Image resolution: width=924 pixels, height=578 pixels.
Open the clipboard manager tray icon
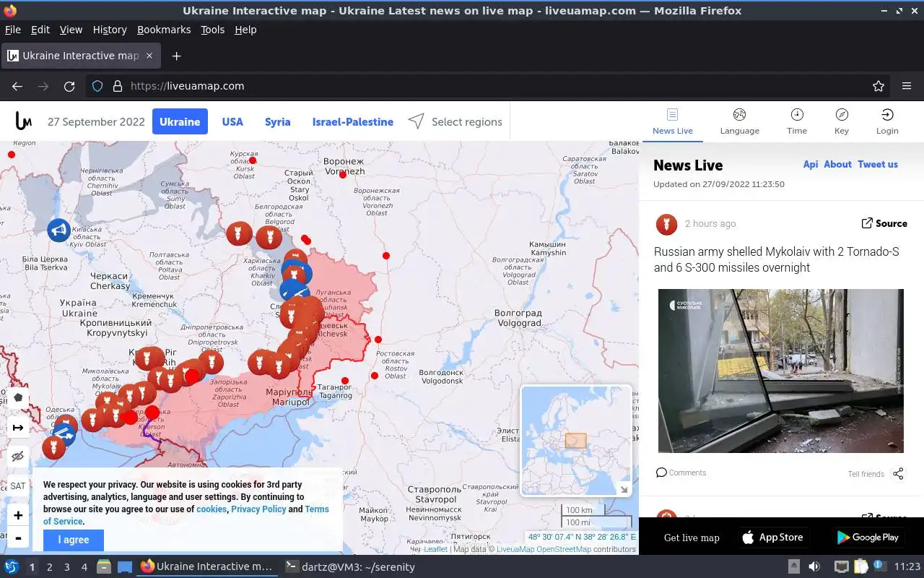point(860,567)
